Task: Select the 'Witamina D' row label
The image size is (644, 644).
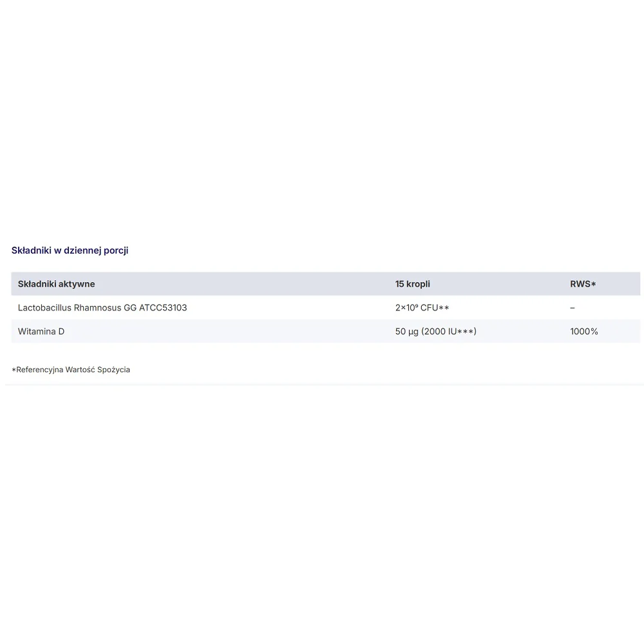Action: 41,332
